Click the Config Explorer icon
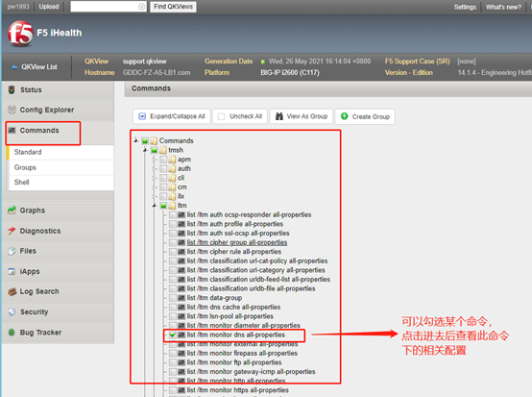Image resolution: width=532 pixels, height=397 pixels. click(12, 110)
